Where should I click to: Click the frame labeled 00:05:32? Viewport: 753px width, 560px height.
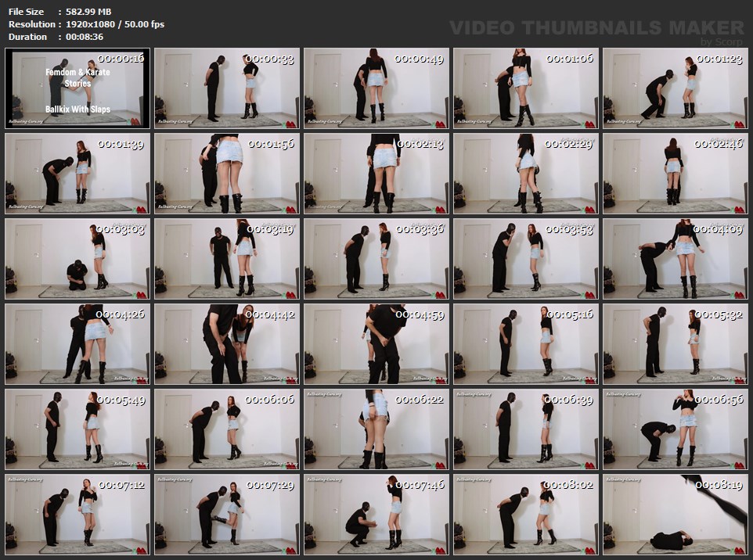click(x=676, y=344)
